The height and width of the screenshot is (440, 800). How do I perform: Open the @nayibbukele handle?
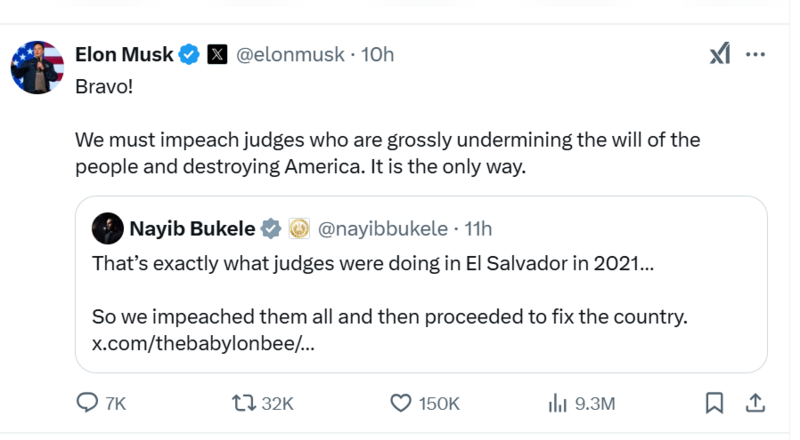pyautogui.click(x=382, y=230)
